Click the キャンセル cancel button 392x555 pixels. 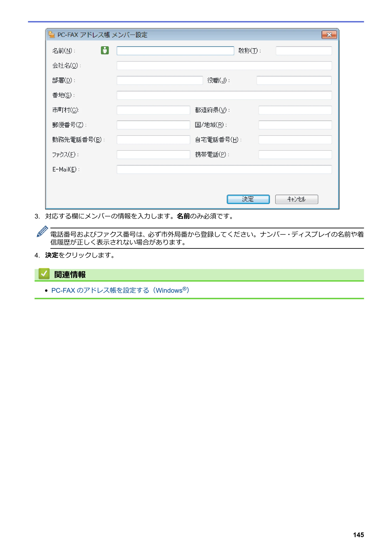tap(297, 199)
